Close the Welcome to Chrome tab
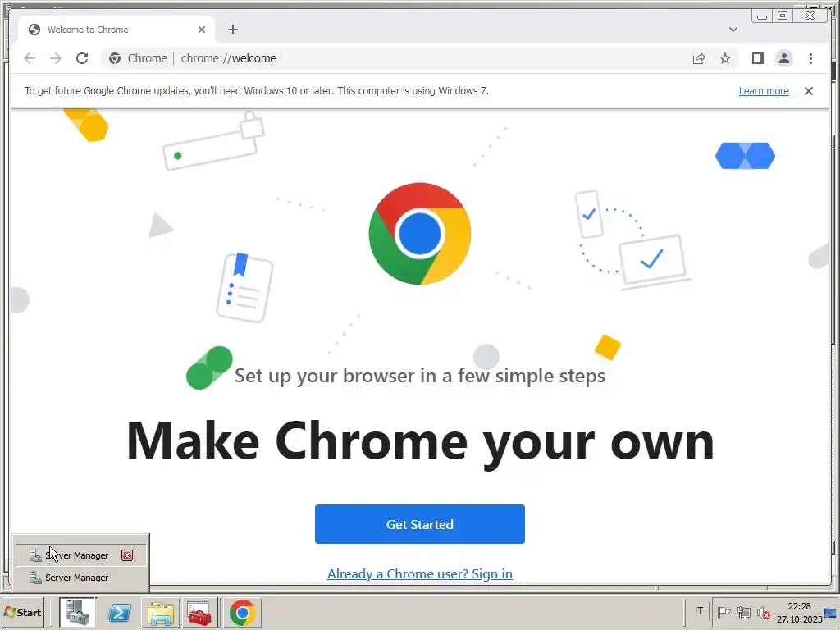Screen dimensions: 840x630 coord(202,30)
